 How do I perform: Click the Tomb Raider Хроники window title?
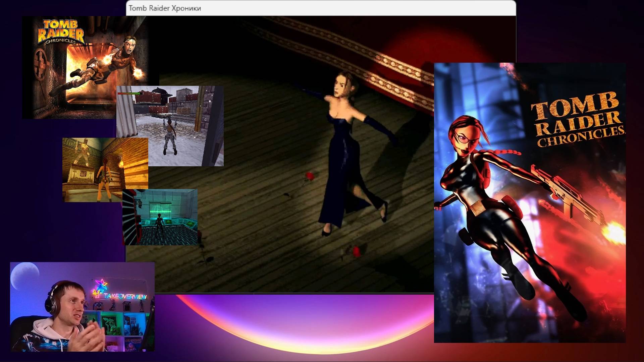[x=165, y=8]
